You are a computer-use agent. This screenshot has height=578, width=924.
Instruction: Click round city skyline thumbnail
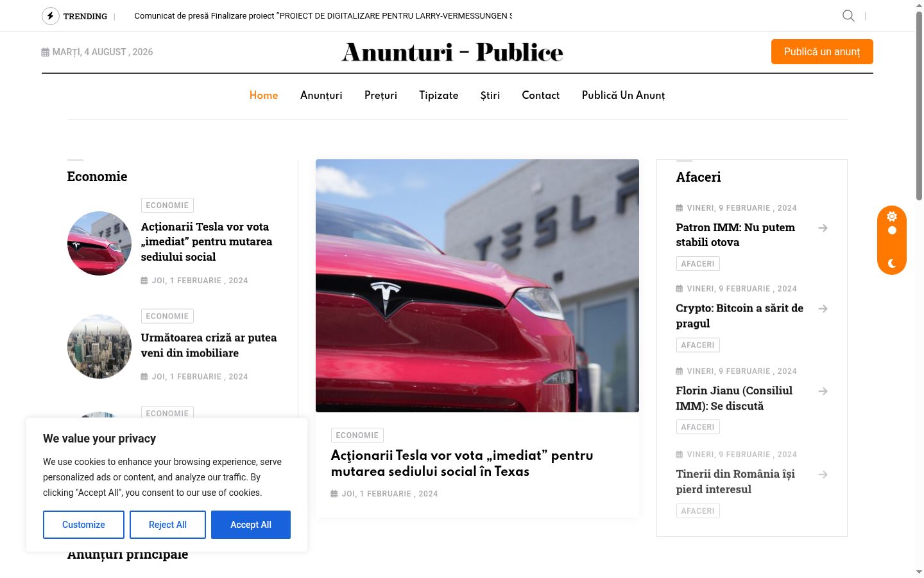point(99,347)
